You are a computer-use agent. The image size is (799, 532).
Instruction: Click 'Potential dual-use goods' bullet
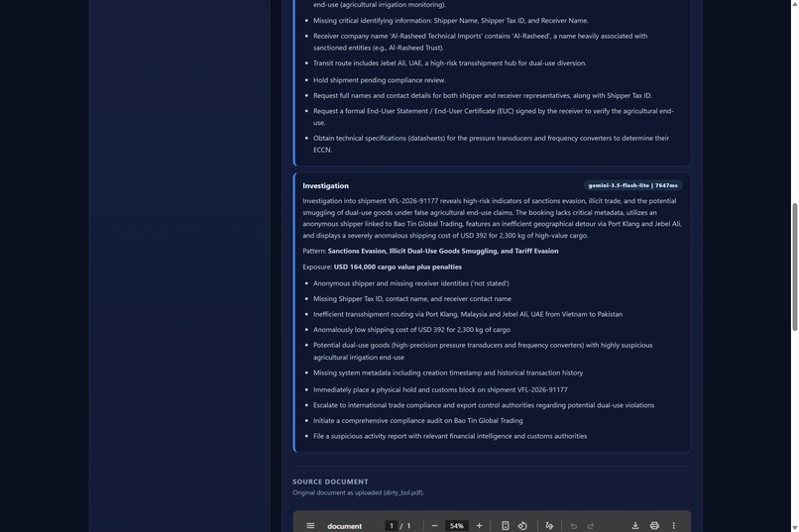[483, 351]
